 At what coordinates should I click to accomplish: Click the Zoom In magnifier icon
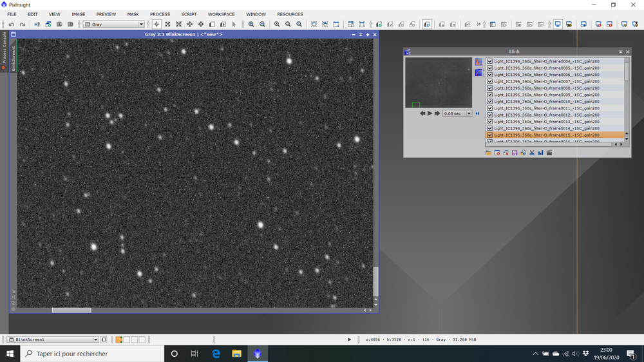point(251,24)
